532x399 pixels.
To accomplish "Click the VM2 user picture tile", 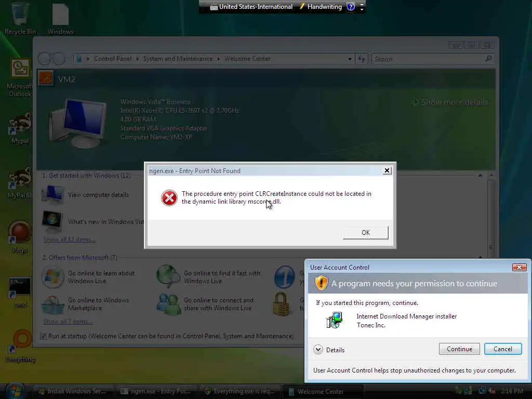I will tap(46, 78).
